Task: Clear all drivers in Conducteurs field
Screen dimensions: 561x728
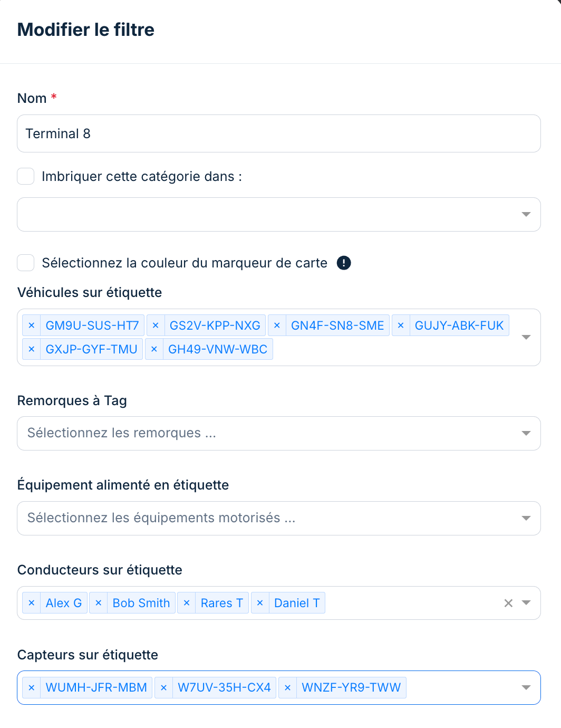Action: [508, 603]
